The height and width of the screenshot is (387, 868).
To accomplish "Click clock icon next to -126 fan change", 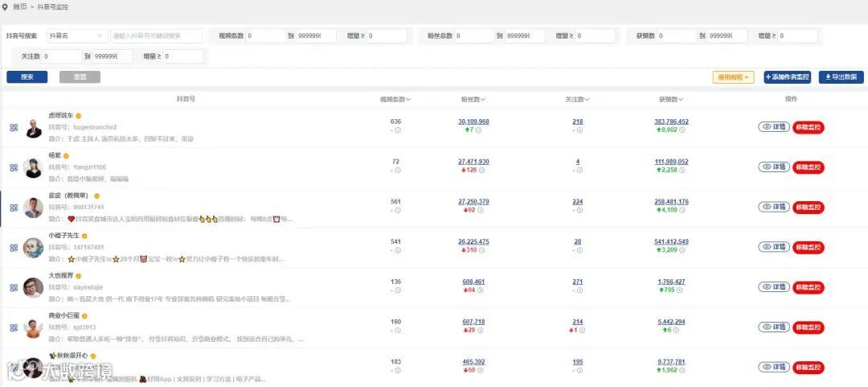I will tap(481, 171).
